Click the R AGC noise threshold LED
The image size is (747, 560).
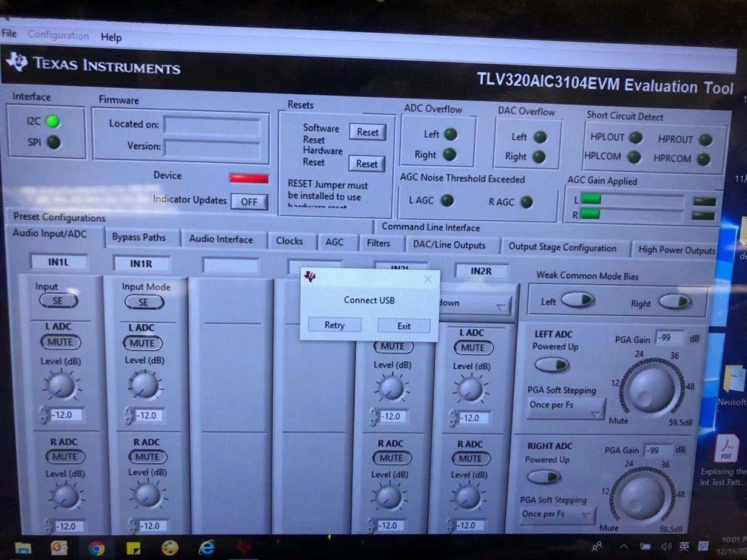coord(527,202)
